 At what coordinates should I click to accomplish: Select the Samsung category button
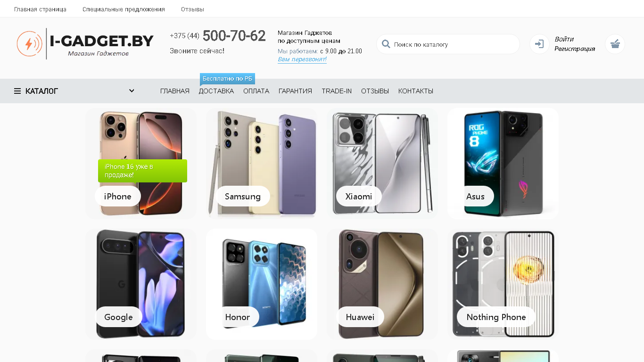click(243, 196)
